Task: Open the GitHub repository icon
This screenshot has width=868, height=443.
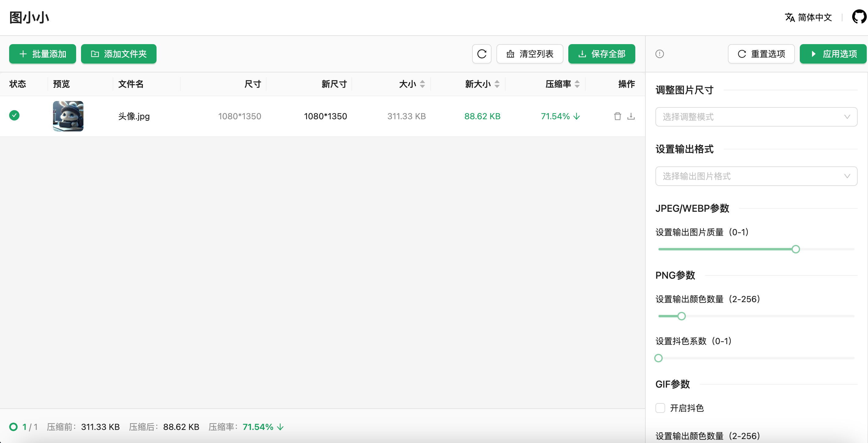Action: click(x=859, y=17)
